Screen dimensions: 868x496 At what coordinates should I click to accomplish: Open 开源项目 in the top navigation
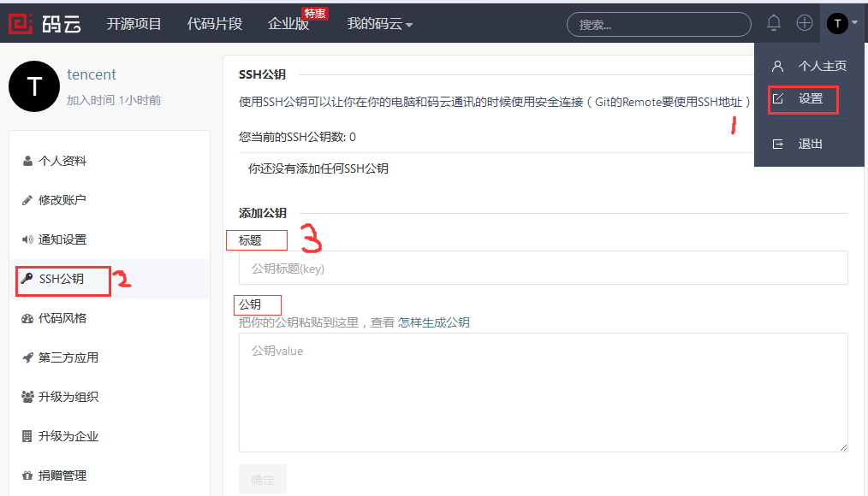tap(134, 24)
